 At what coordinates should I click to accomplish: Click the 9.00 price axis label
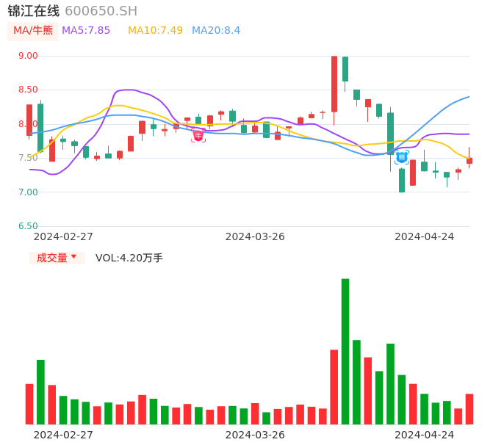pyautogui.click(x=28, y=56)
